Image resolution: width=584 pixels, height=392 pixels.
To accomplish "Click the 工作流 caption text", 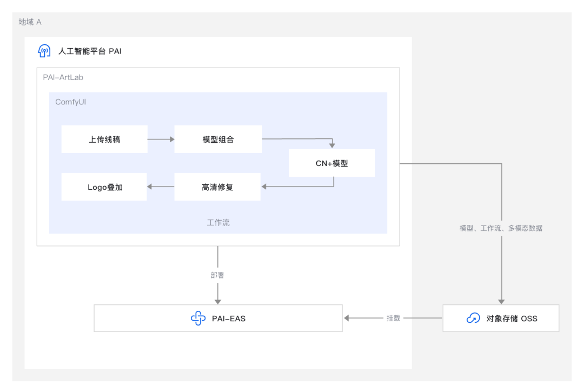I will click(x=218, y=223).
